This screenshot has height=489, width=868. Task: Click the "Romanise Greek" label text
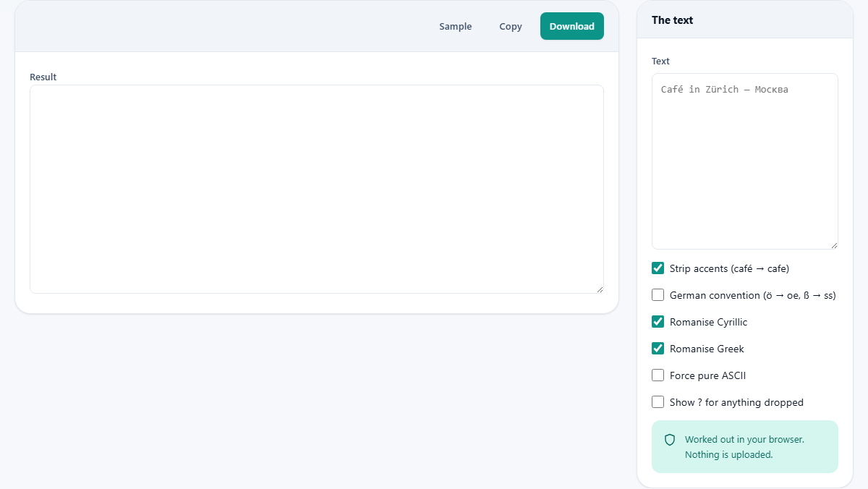point(707,349)
